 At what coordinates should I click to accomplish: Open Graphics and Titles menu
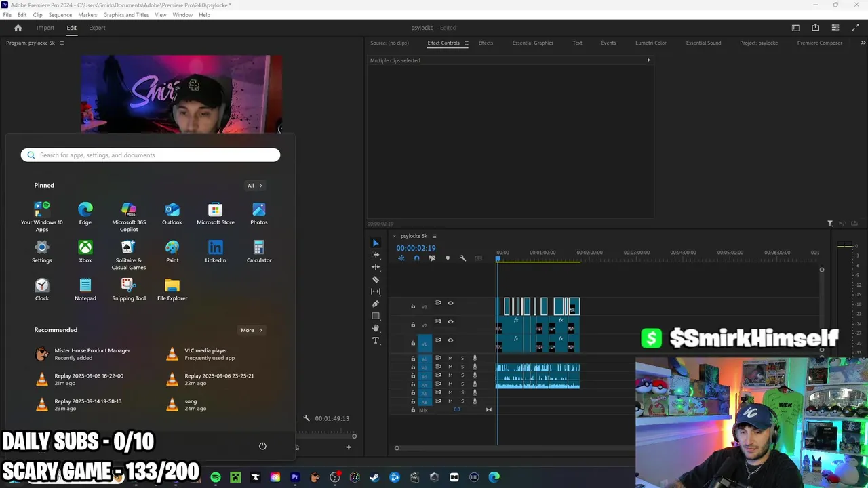tap(126, 15)
